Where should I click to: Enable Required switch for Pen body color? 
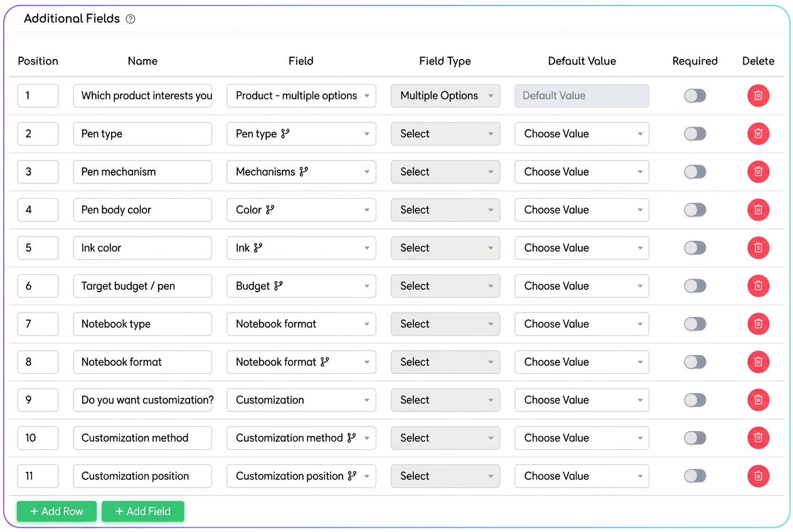(695, 210)
